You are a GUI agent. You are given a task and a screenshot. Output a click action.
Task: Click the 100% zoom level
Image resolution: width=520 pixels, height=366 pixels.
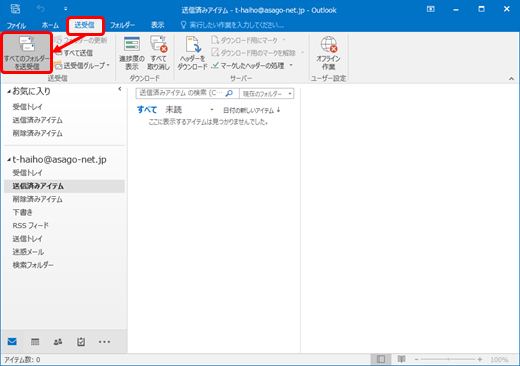(499, 359)
